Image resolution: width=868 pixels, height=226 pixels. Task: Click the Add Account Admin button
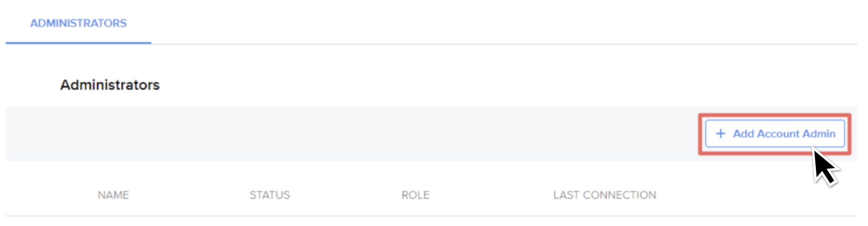775,134
